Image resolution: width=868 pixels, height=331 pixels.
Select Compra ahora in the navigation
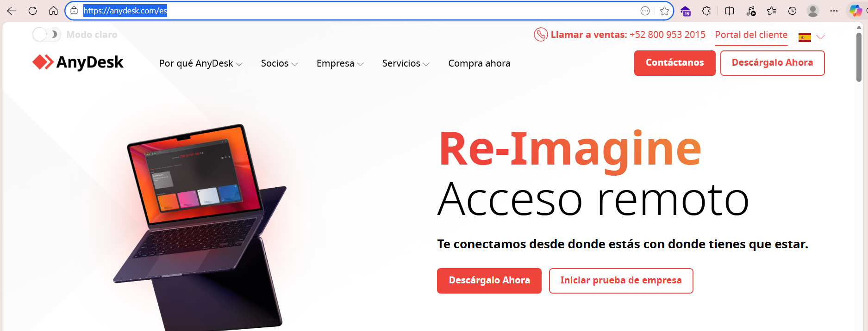pos(479,63)
